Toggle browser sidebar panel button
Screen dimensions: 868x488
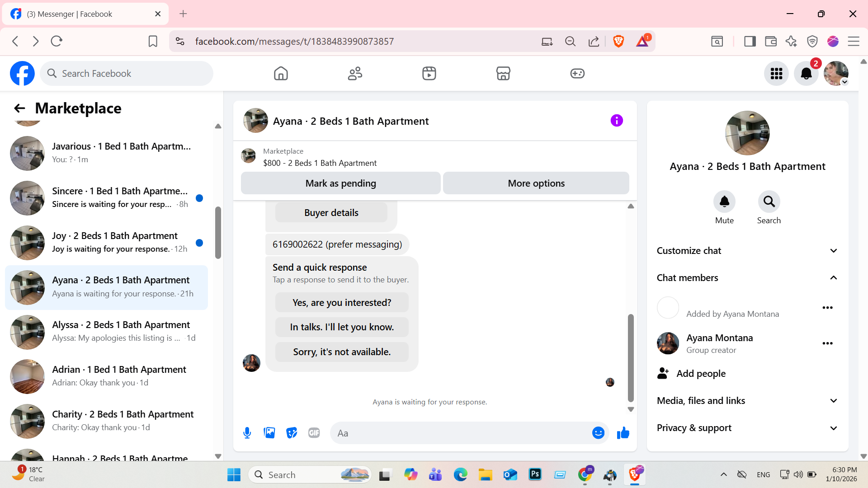(750, 41)
